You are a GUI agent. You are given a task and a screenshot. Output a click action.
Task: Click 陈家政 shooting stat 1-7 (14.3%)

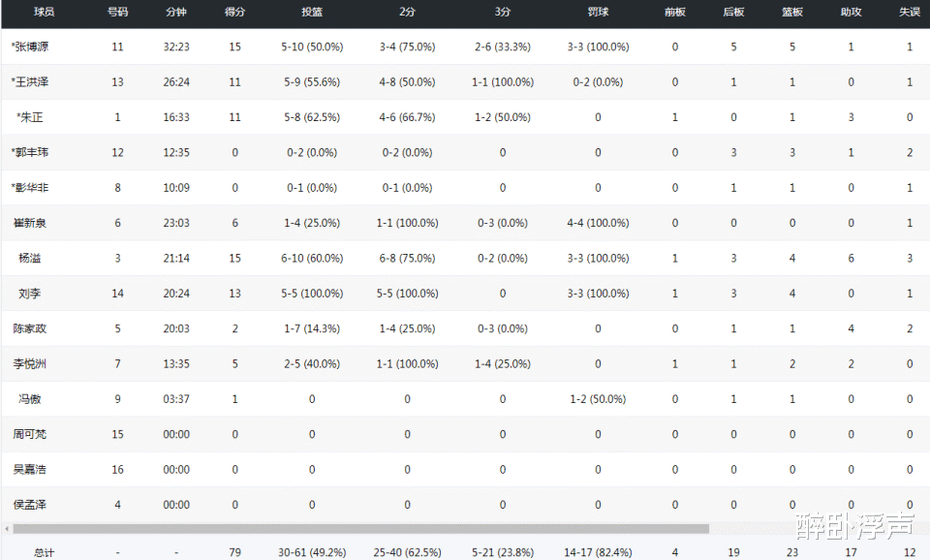[x=312, y=328]
